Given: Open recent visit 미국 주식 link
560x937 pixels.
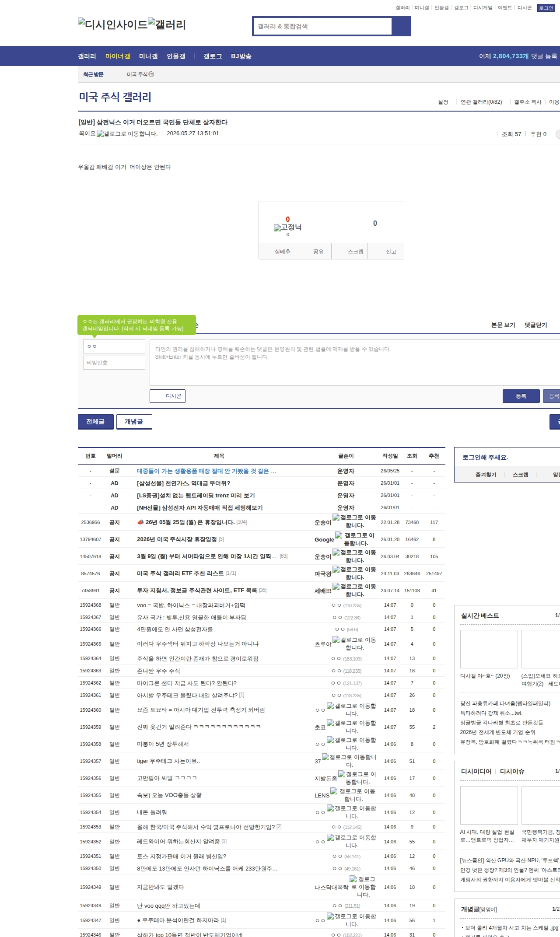Looking at the screenshot, I should coord(140,74).
